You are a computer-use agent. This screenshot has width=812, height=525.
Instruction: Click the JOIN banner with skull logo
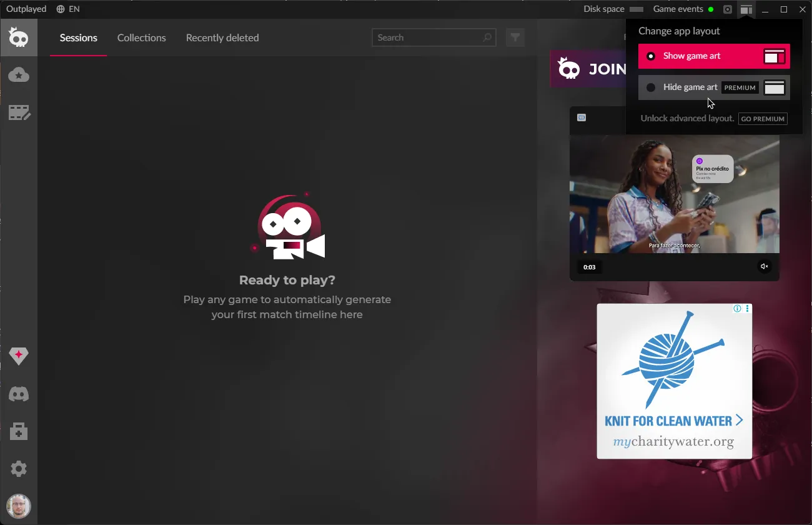588,69
